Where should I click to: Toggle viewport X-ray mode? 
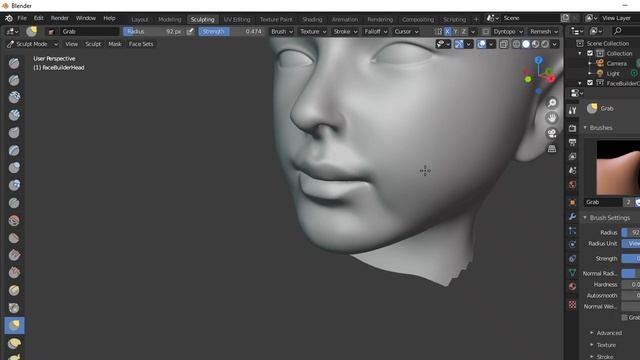504,44
